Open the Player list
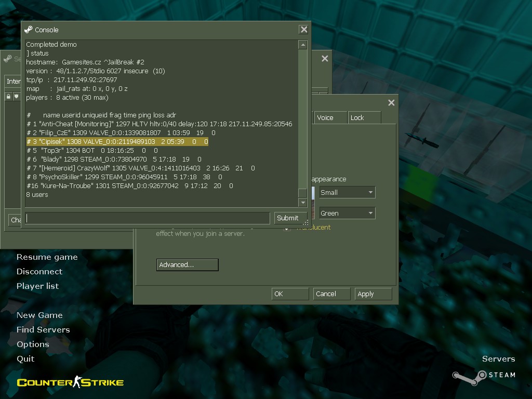 [x=37, y=286]
